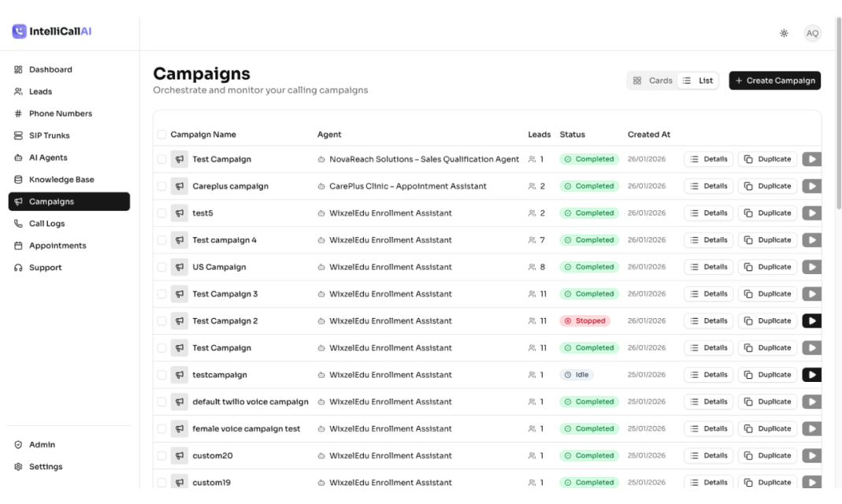
Task: Open SIP Trunks section
Action: coord(69,135)
